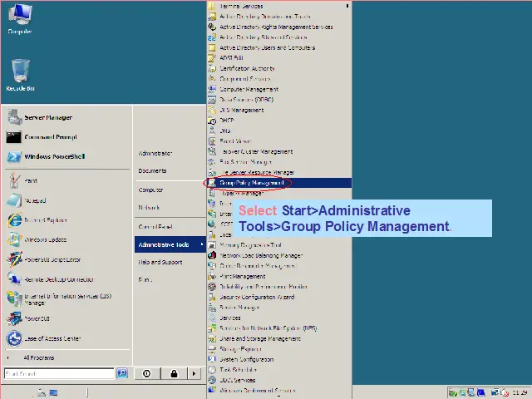Open shutdown options arrow next to lock

[x=194, y=373]
